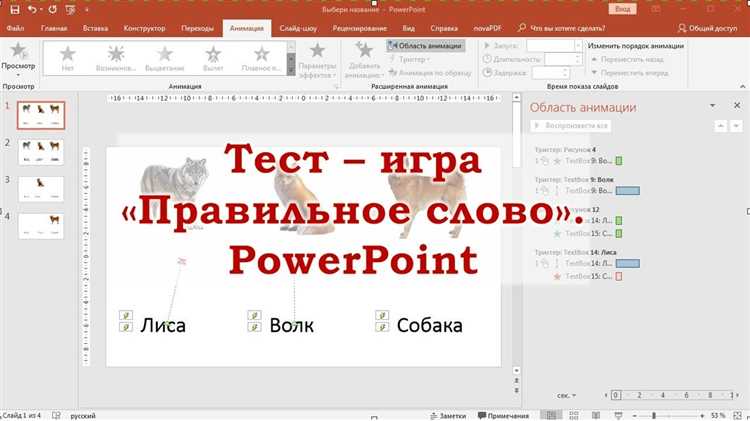Click the Длительность clock icon
The height and width of the screenshot is (421, 750).
point(487,59)
